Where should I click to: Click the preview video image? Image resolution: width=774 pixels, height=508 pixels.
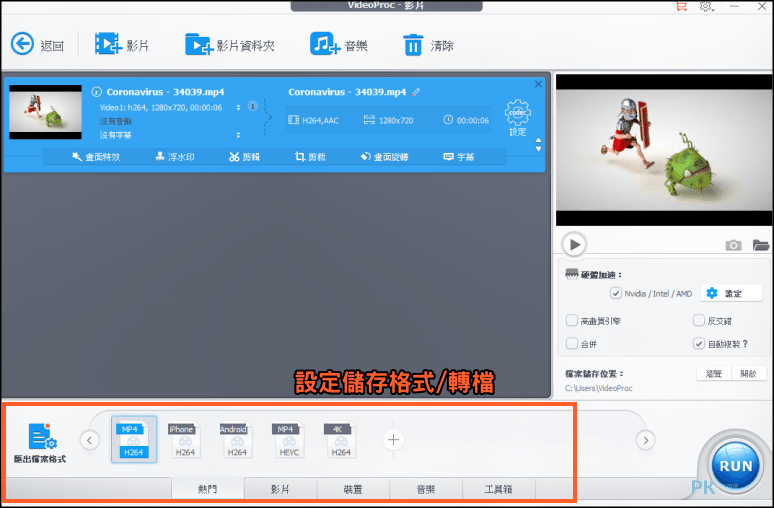coord(663,150)
